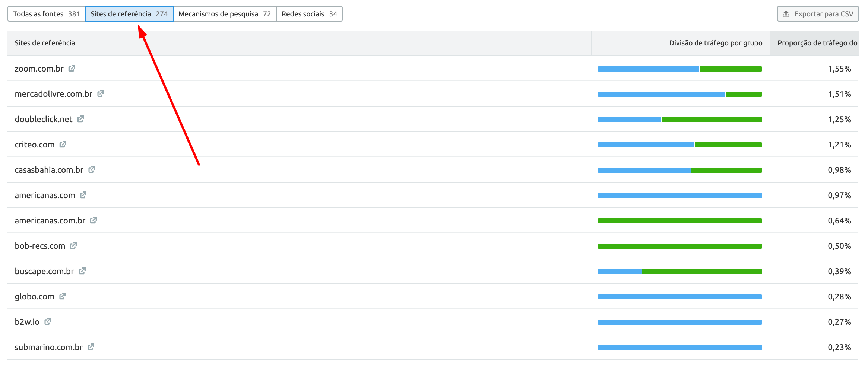Open americanas.com external link icon
This screenshot has height=368, width=868.
[83, 195]
